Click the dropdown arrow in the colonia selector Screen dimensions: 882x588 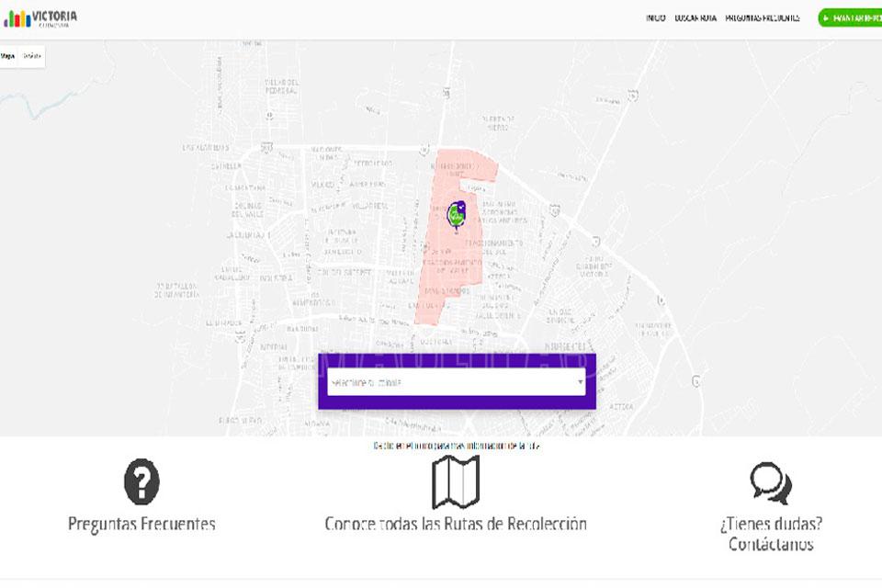point(580,382)
